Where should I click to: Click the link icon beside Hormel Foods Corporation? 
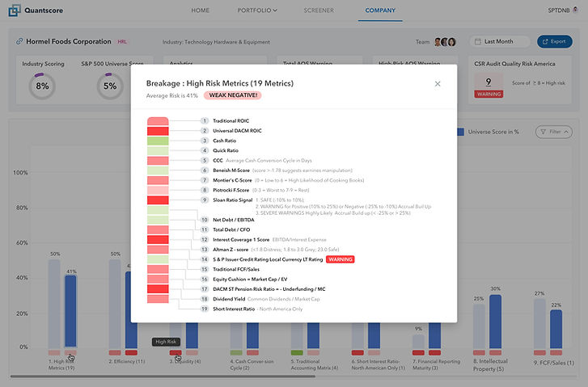[19, 41]
